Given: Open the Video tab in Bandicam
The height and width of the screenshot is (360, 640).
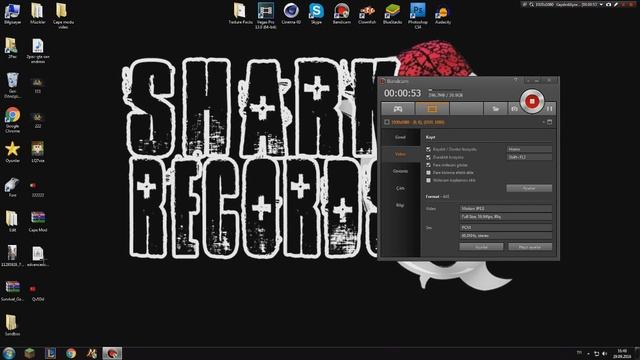Looking at the screenshot, I should pos(400,154).
